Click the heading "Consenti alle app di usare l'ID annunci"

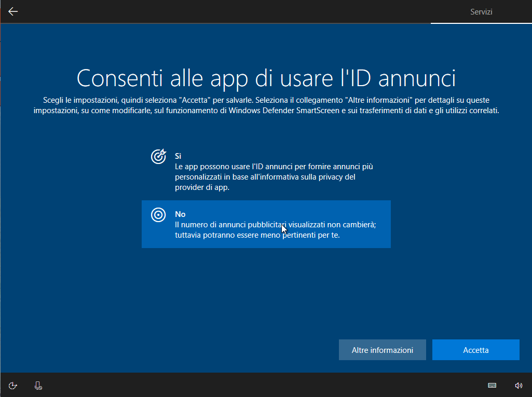point(266,78)
